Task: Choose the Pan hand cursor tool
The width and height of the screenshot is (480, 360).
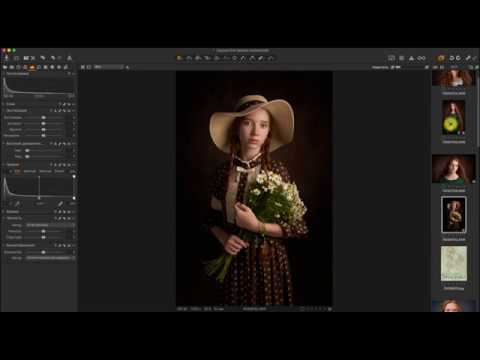Action: pyautogui.click(x=189, y=58)
